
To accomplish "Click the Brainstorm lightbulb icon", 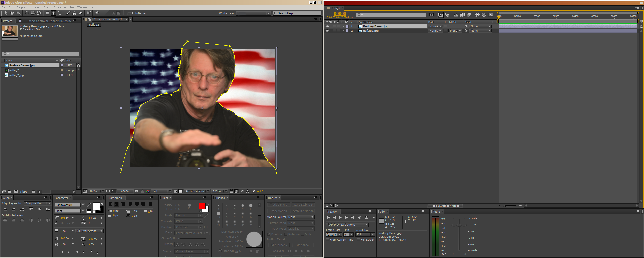I will tap(477, 15).
